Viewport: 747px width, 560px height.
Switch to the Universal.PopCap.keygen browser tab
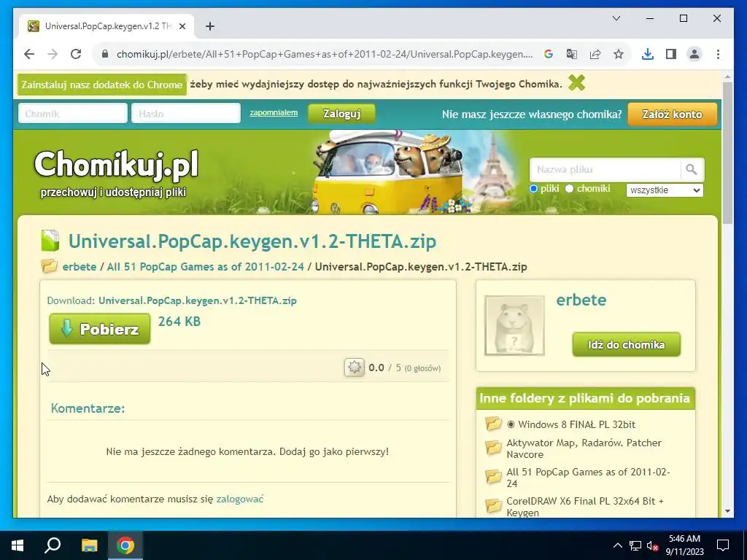coord(107,26)
